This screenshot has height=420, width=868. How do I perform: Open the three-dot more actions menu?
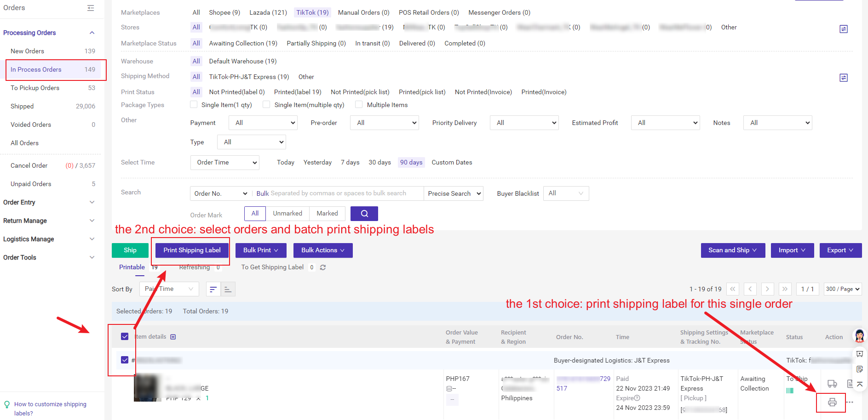pos(850,403)
